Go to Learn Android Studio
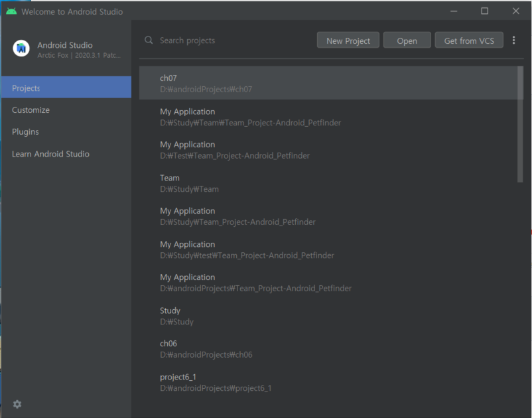532x418 pixels. click(66, 154)
